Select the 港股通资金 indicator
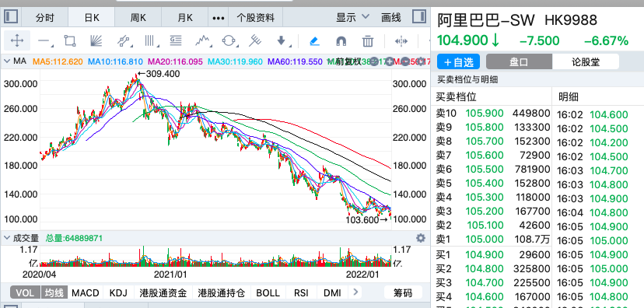The width and height of the screenshot is (644, 308). 163,292
